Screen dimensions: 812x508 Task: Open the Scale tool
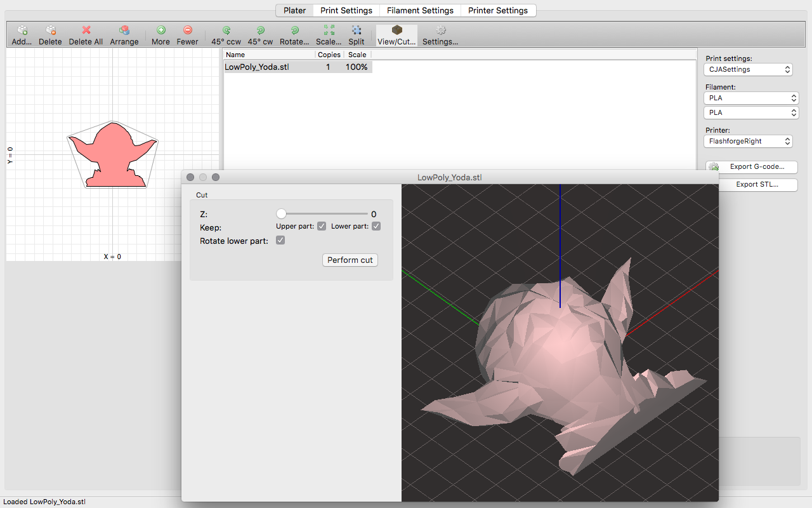[329, 35]
